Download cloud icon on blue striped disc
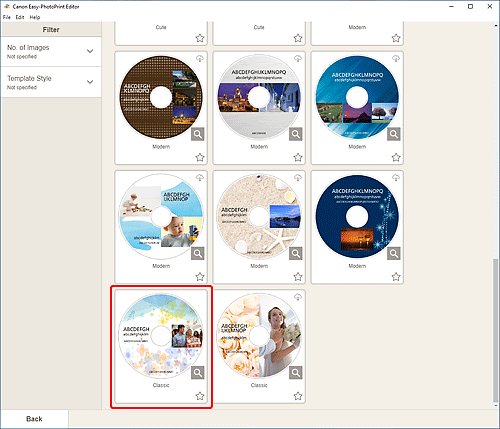 396,59
